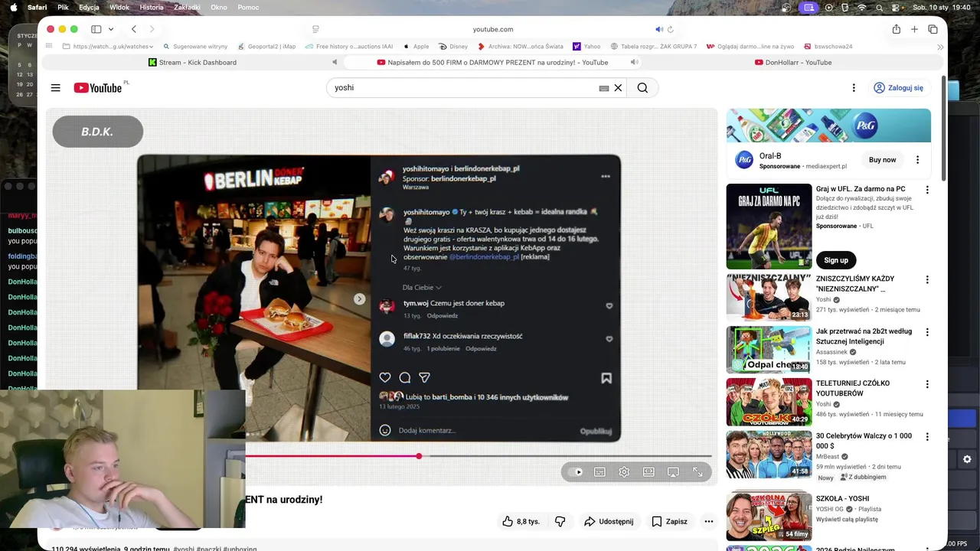Toggle Safari sidebar button
Screen dimensions: 980x551
pos(96,29)
